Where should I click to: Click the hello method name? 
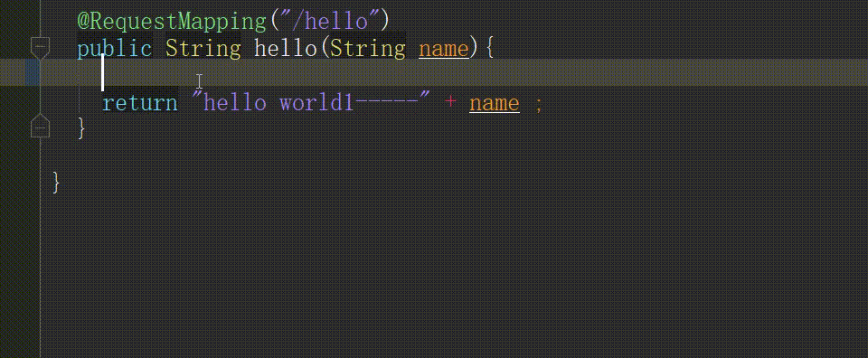tap(285, 49)
